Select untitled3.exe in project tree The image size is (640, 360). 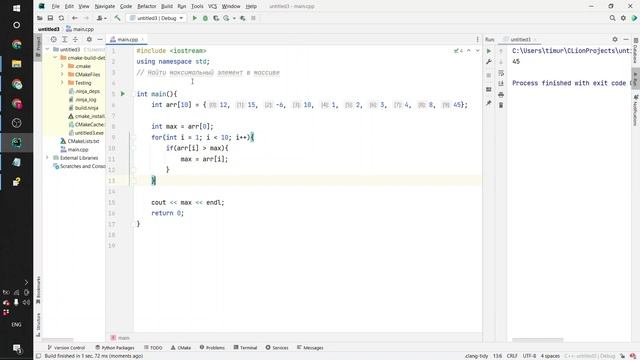click(86, 133)
